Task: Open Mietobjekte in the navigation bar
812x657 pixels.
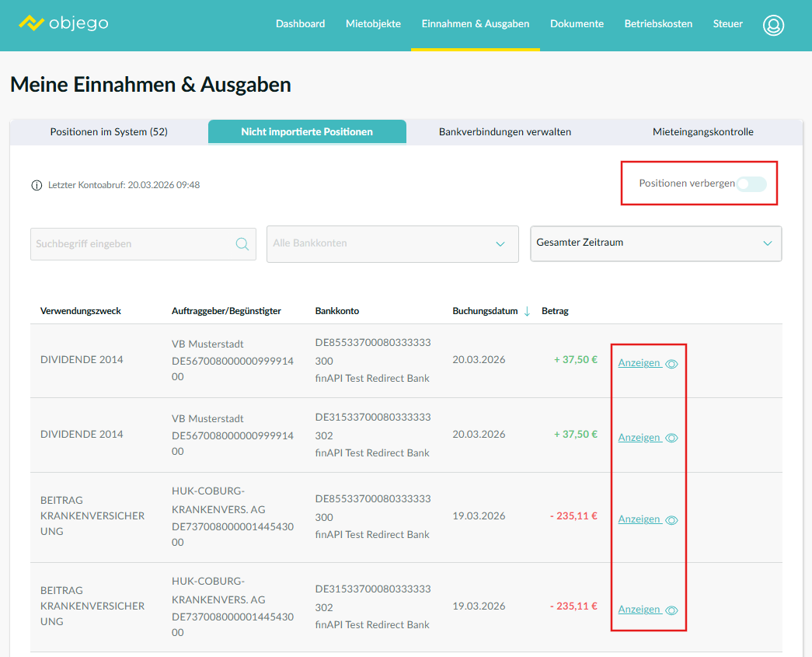Action: pyautogui.click(x=373, y=24)
